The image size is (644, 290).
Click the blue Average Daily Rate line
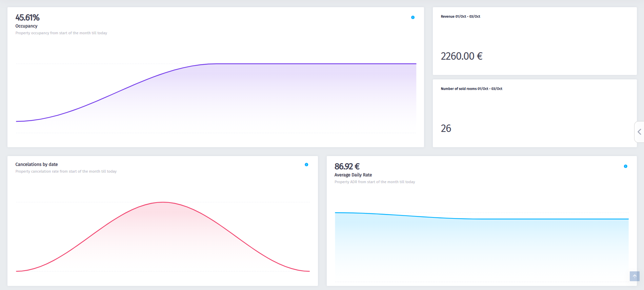[542, 219]
